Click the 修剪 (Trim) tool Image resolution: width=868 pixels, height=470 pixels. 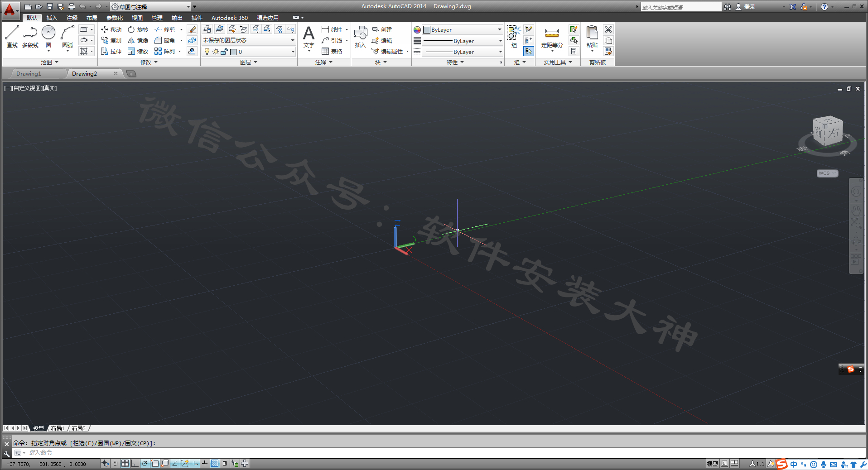165,29
